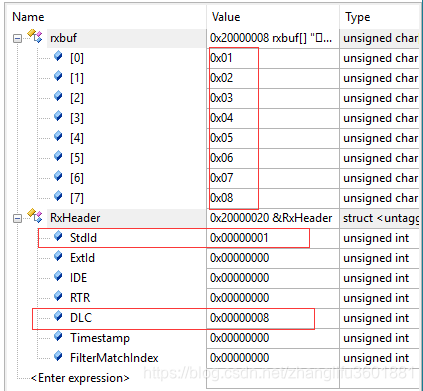Image resolution: width=423 pixels, height=391 pixels.
Task: Click the member icon beside ExtId
Action: point(58,256)
